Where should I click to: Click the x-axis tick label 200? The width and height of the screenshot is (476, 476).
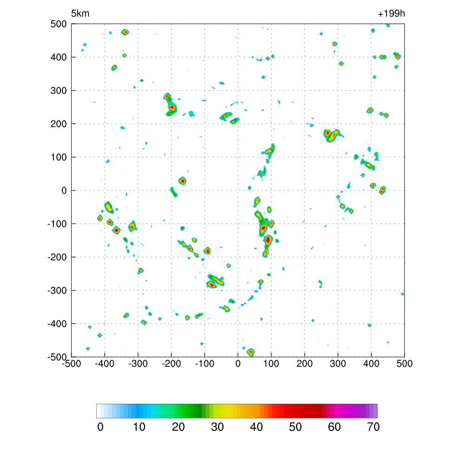[304, 364]
